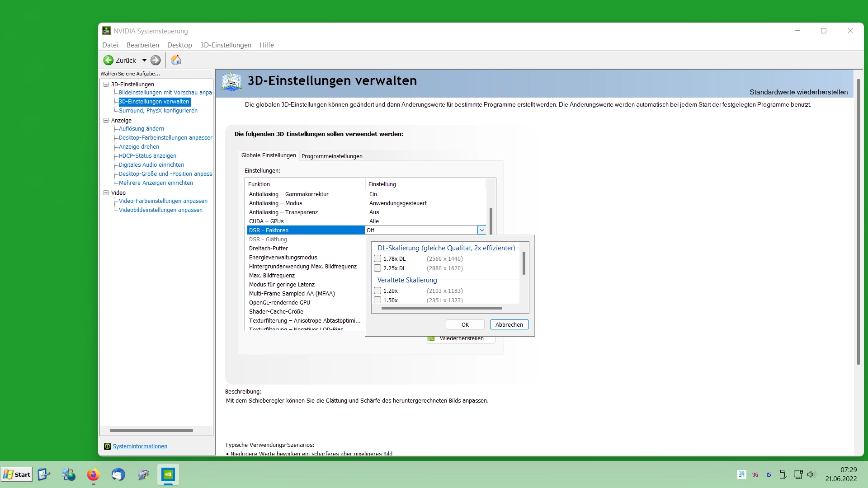Click the tray indicator showing 39

(742, 474)
